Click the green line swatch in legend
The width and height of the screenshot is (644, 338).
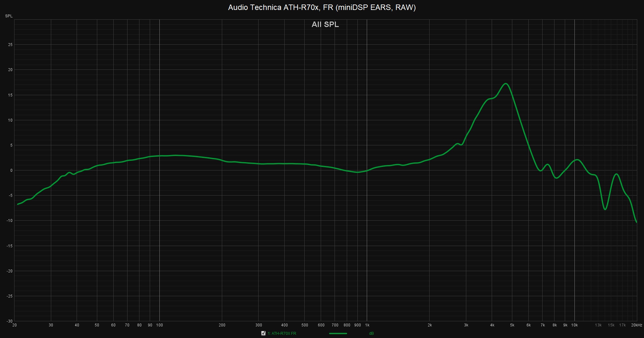pyautogui.click(x=338, y=333)
